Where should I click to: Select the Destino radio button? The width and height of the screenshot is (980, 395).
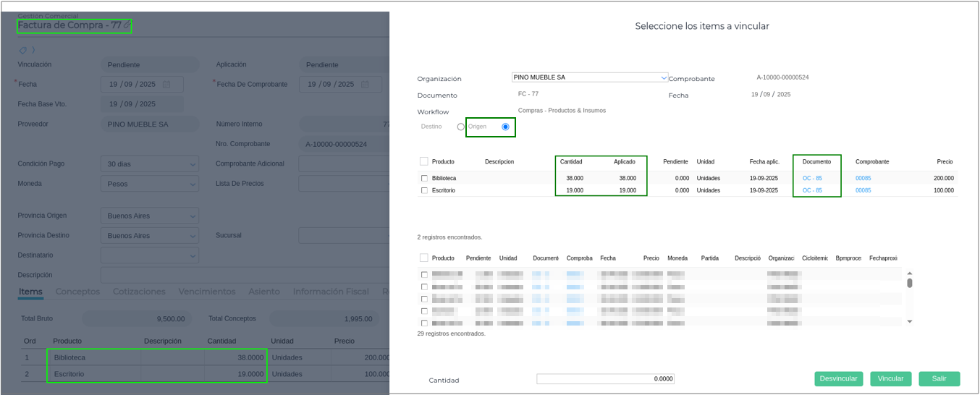pyautogui.click(x=460, y=127)
